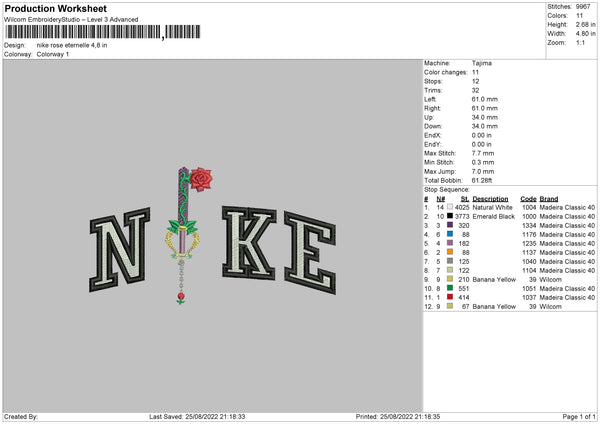Click the embroidered letter E
Viewport: 600px width, 424px height.
click(310, 253)
